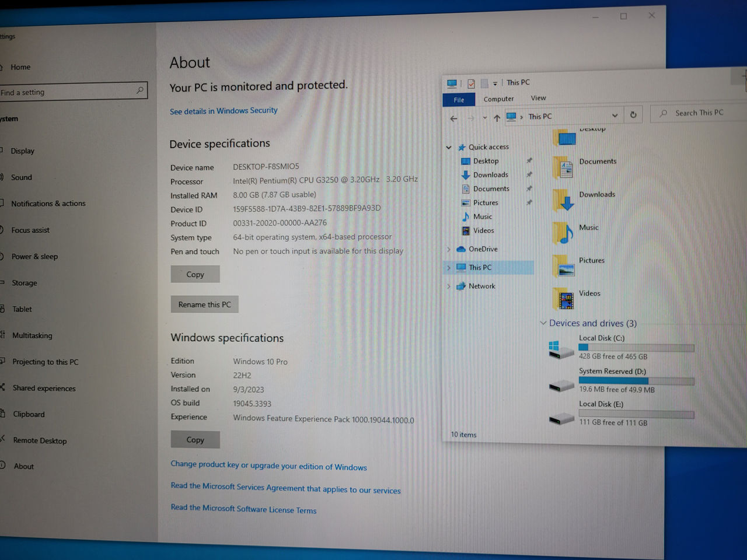Open Tablet settings
747x560 pixels.
[x=22, y=309]
